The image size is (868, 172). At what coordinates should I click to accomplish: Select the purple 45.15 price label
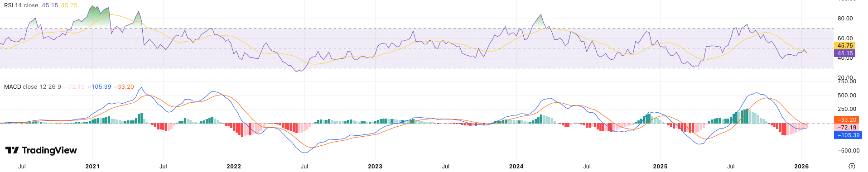pos(844,53)
